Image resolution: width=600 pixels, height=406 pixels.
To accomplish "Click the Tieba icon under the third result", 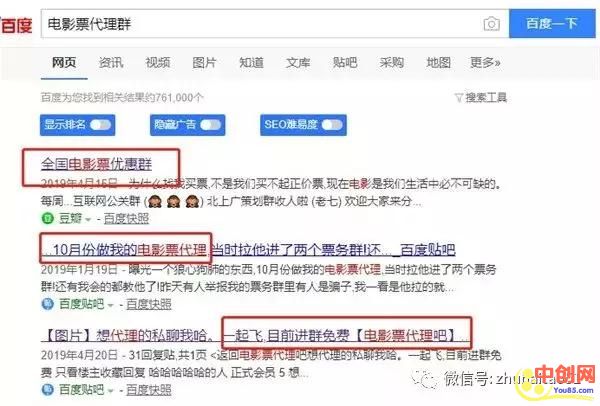I will pyautogui.click(x=47, y=390).
